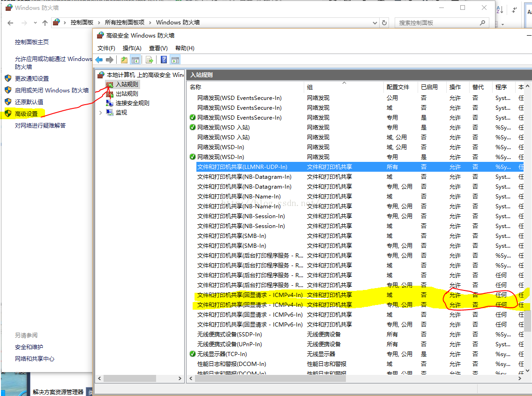This screenshot has height=396, width=532.
Task: Click the export list toolbar icon
Action: [x=149, y=60]
